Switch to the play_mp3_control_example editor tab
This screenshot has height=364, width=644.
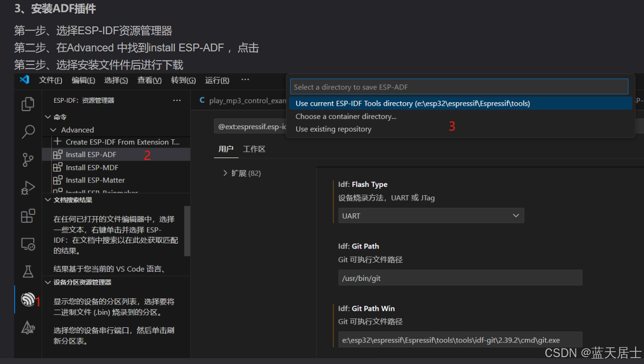(x=242, y=101)
